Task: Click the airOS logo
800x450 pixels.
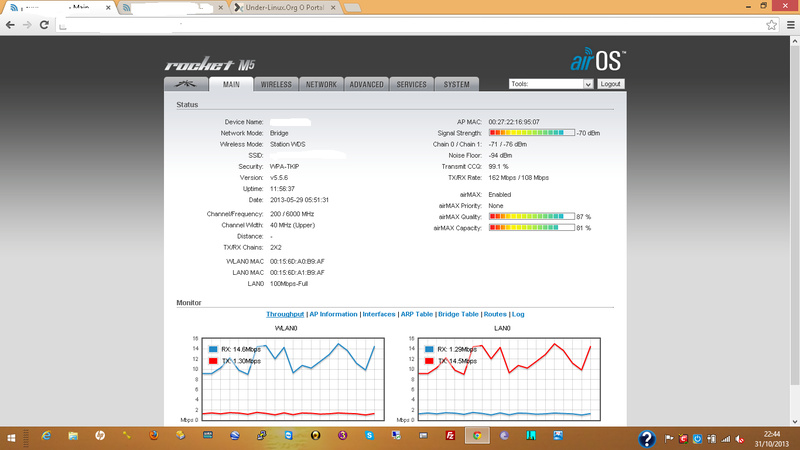Action: pos(598,58)
